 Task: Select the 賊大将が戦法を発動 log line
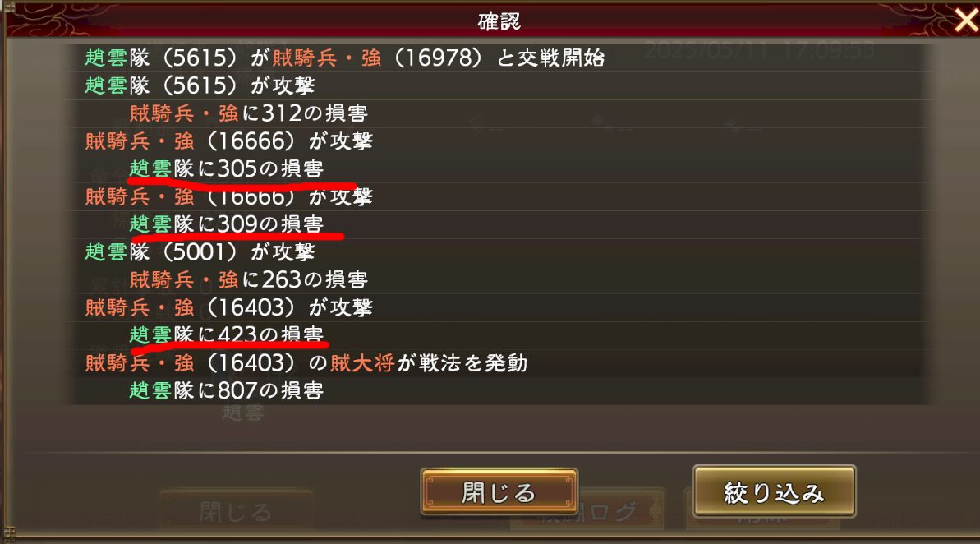[306, 362]
